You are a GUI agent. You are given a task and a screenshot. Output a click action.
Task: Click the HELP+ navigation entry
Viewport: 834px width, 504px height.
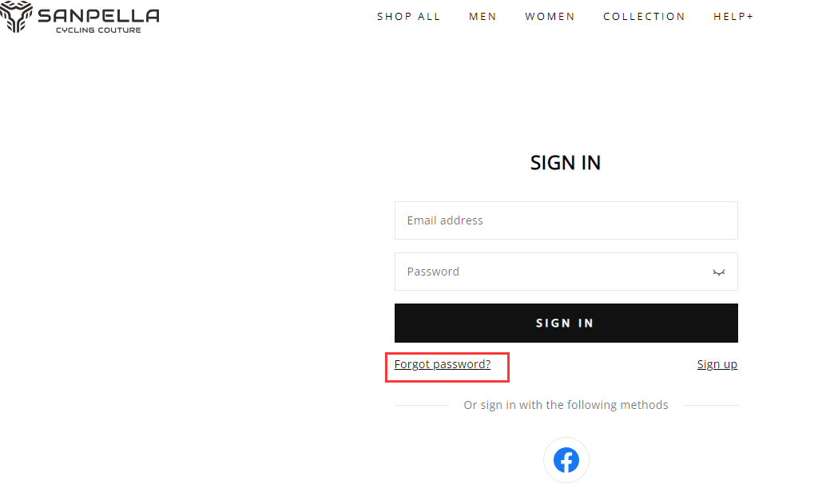pyautogui.click(x=733, y=16)
